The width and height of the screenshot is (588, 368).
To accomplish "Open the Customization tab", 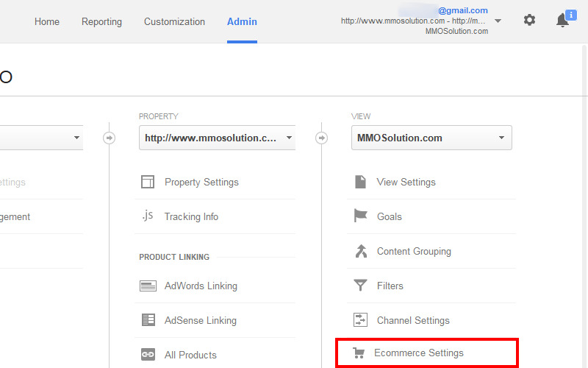I will 175,21.
